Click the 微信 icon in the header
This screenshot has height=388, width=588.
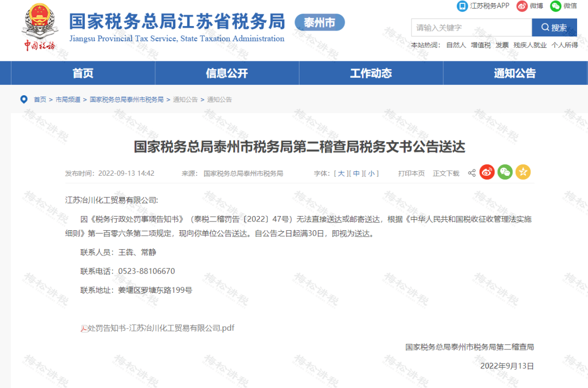(x=555, y=6)
